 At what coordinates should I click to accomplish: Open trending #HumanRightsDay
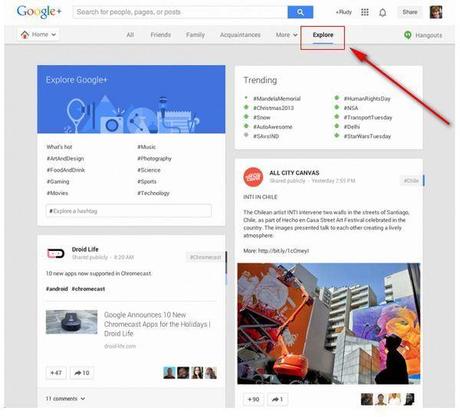[x=367, y=98]
